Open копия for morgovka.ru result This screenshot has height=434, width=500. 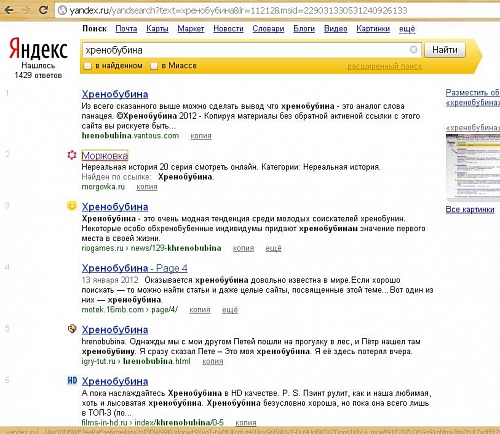point(147,187)
